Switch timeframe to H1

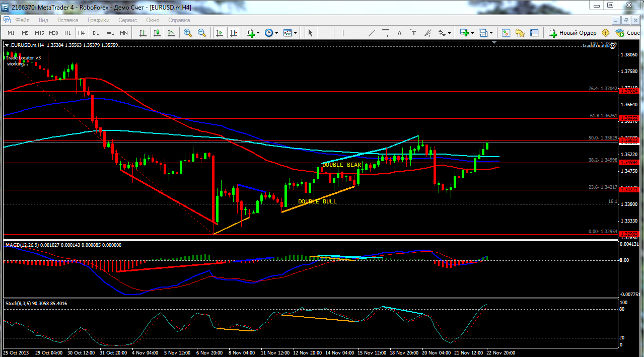pos(67,33)
